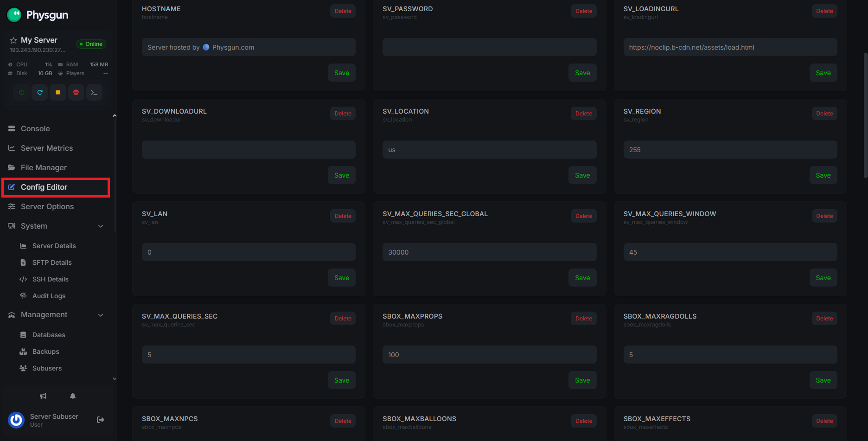This screenshot has width=868, height=441.
Task: Open announcements via the megaphone icon
Action: [x=43, y=396]
